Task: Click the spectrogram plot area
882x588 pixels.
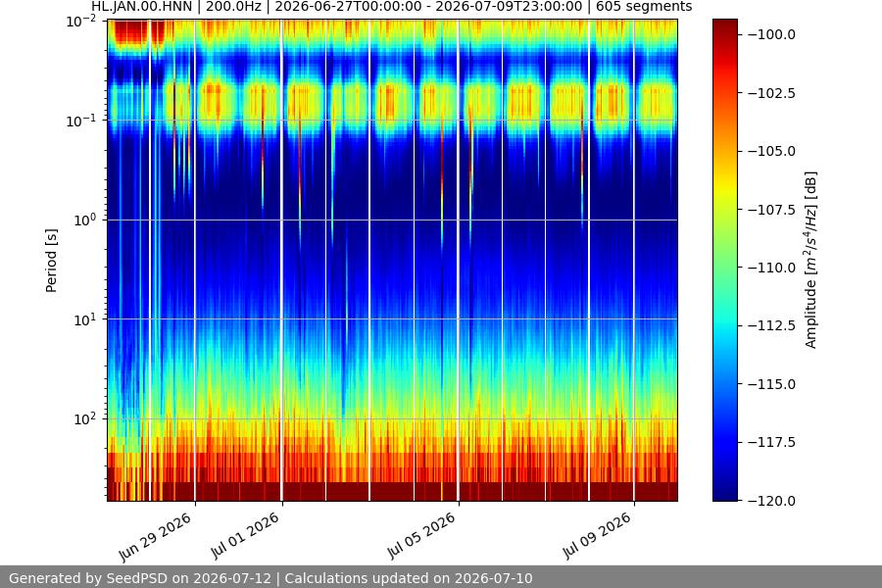Action: pyautogui.click(x=393, y=260)
